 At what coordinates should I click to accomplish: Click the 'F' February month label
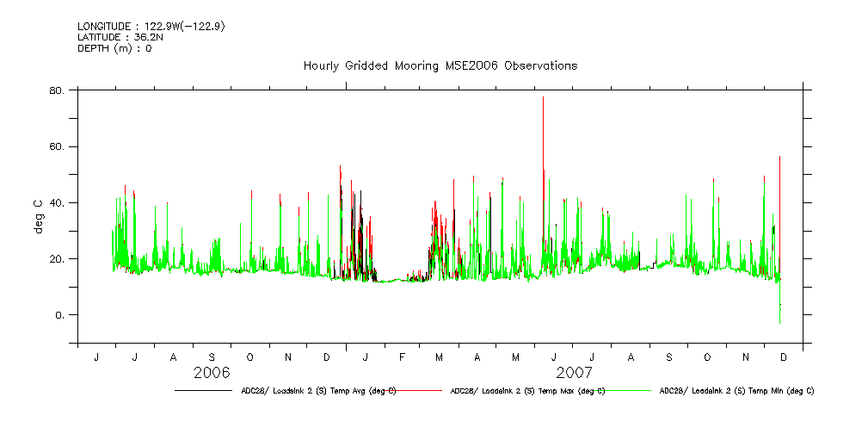pyautogui.click(x=402, y=357)
